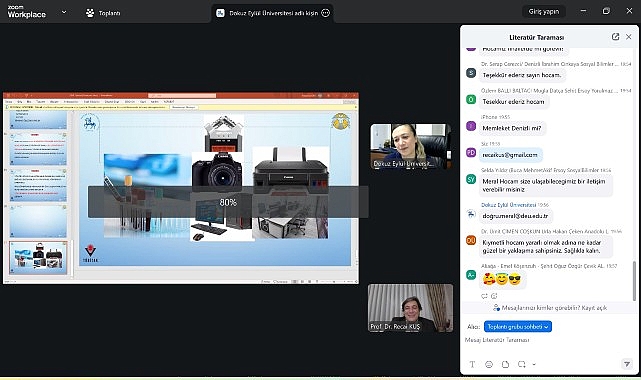Click the chat panel vertical scrollbar
The height and width of the screenshot is (380, 641).
click(x=634, y=282)
